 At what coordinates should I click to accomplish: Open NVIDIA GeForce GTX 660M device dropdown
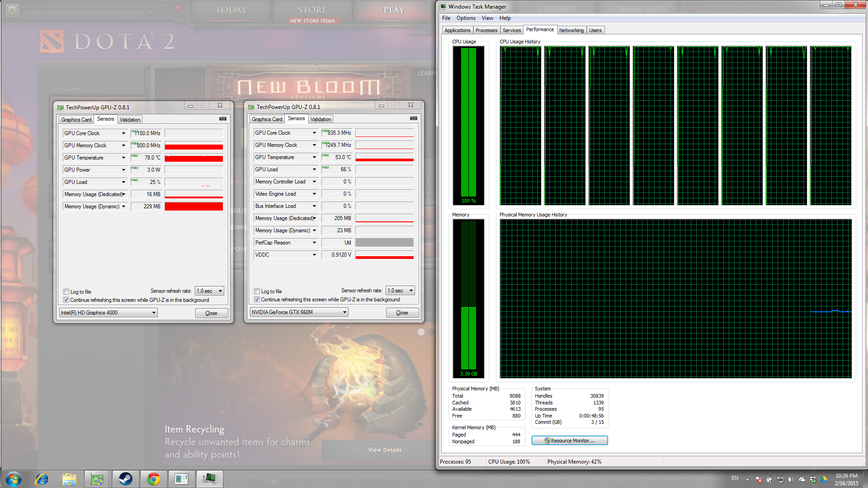click(299, 312)
